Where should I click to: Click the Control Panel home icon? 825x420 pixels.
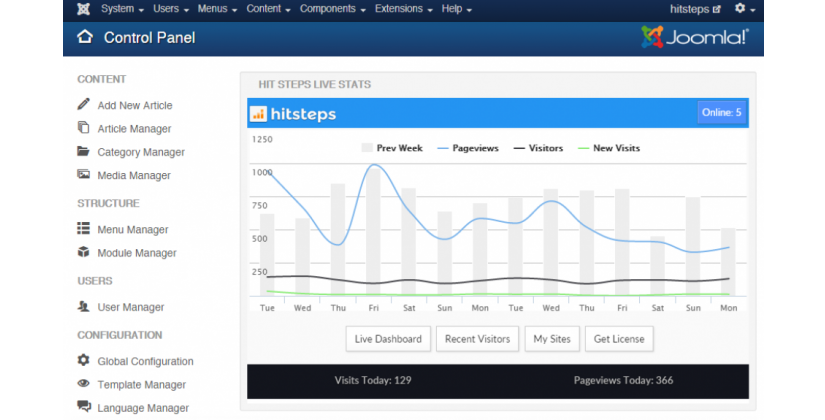[85, 37]
